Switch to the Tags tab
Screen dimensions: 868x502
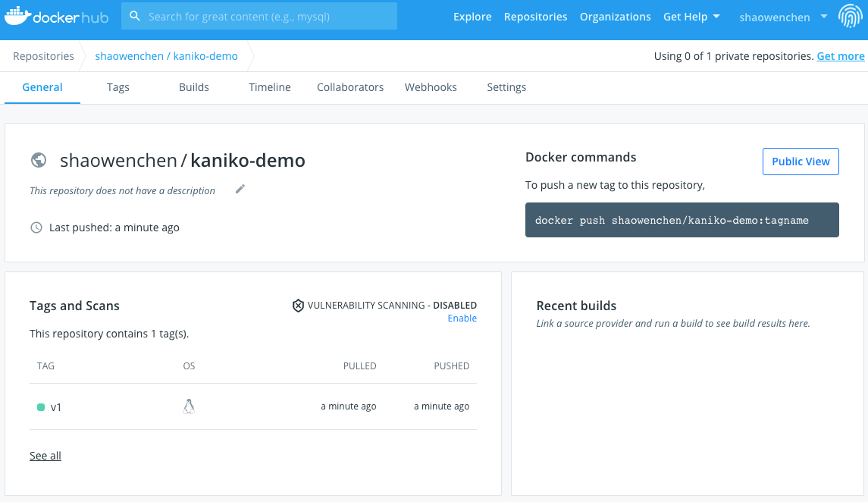[118, 87]
